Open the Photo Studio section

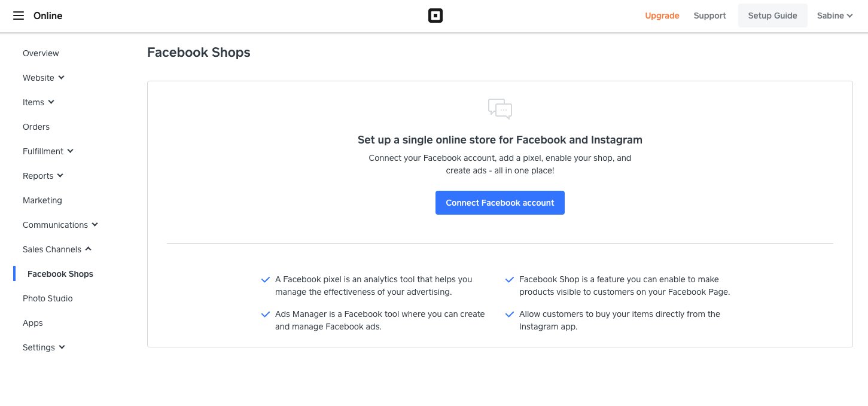(47, 298)
